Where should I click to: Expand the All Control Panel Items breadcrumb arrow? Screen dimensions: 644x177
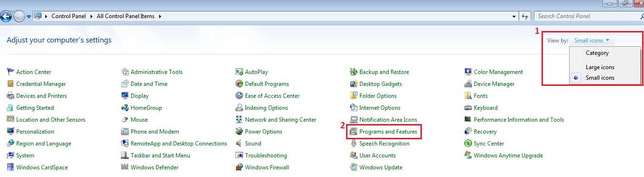[160, 16]
